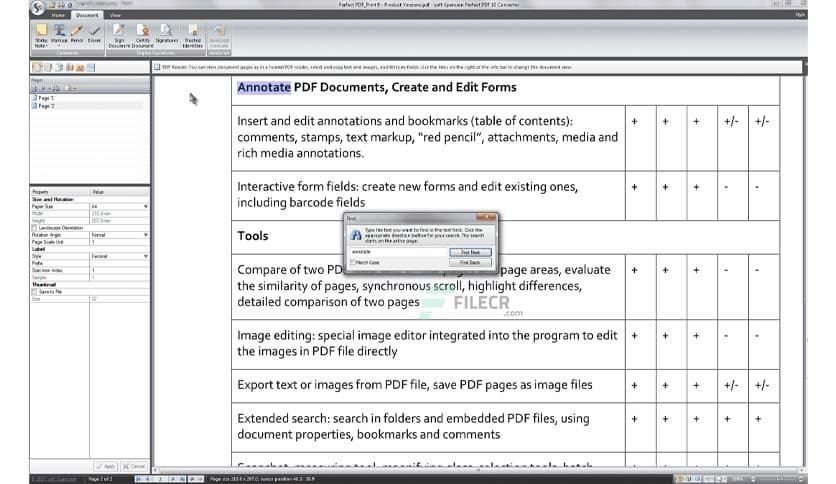Screen dimensions: 836x484
Task: Toggle the Landscape Orientation checkbox
Action: pyautogui.click(x=35, y=228)
